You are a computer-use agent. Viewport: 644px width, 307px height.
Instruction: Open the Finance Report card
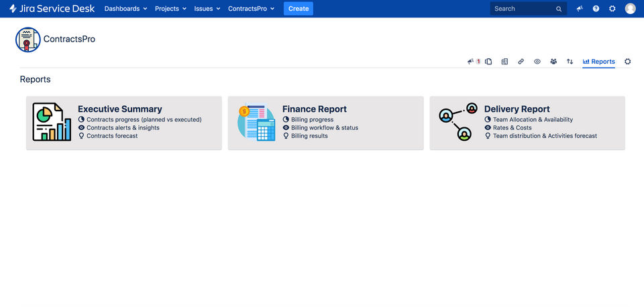tap(326, 123)
